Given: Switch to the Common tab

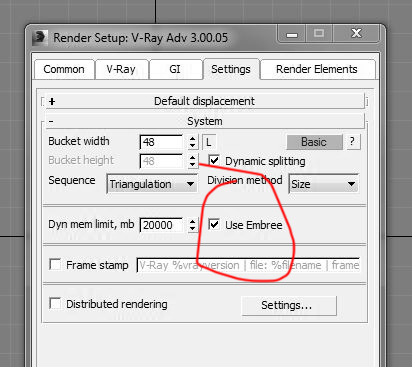Looking at the screenshot, I should [x=64, y=69].
